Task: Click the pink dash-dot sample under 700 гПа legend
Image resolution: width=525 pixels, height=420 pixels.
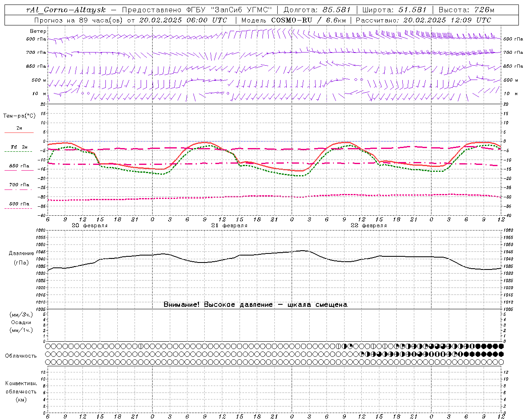Action: (18, 189)
